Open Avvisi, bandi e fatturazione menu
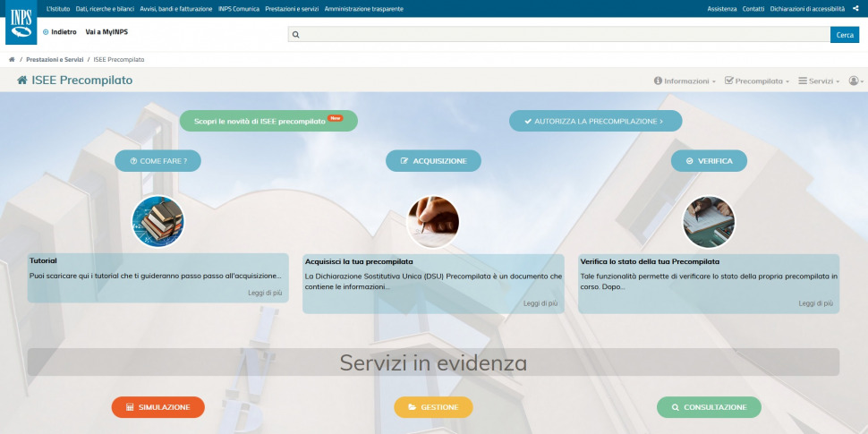 pos(176,9)
